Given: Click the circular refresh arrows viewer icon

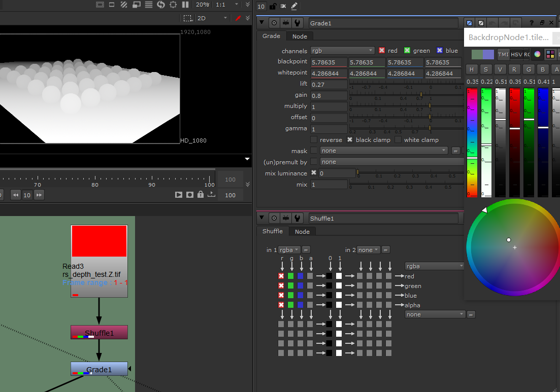Looking at the screenshot, I should click(161, 5).
